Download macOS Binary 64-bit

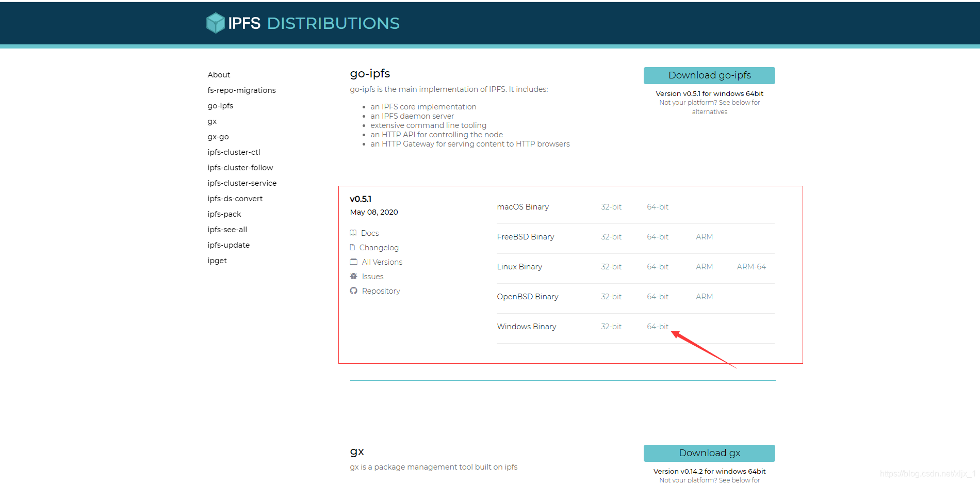coord(658,207)
